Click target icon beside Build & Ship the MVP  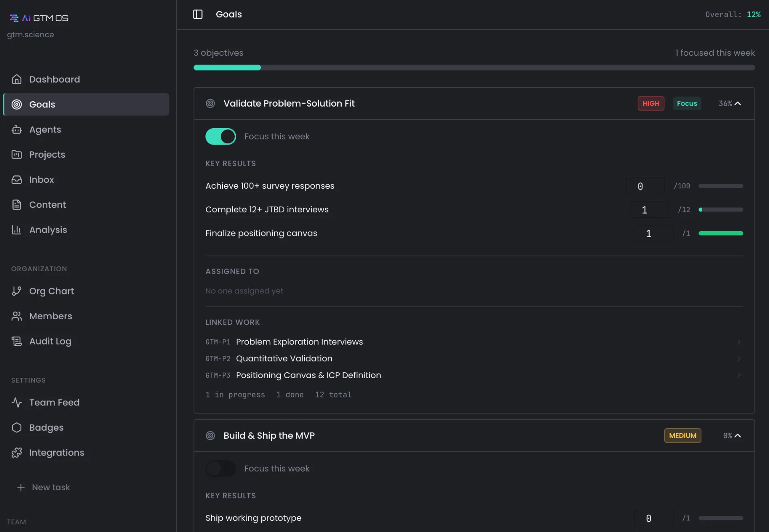click(x=210, y=435)
